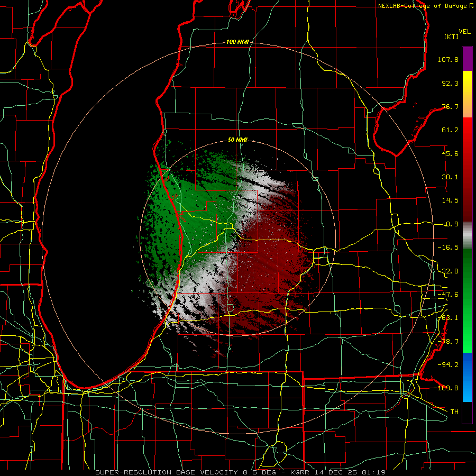Pick the green segment of the color bar
The height and width of the screenshot is (476, 476).
pos(467,300)
